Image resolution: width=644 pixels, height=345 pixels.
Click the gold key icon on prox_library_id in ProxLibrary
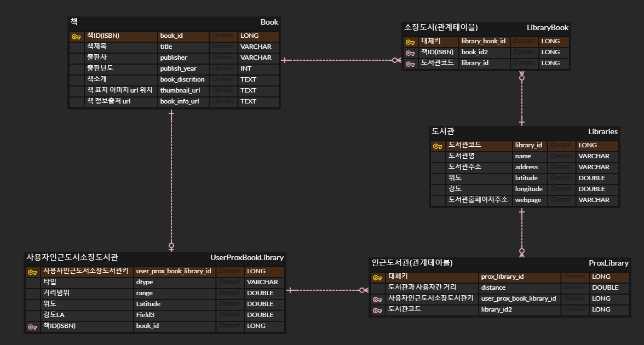tap(377, 277)
